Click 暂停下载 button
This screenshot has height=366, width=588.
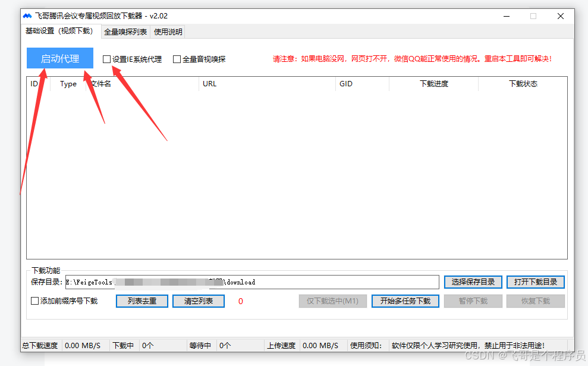(473, 301)
